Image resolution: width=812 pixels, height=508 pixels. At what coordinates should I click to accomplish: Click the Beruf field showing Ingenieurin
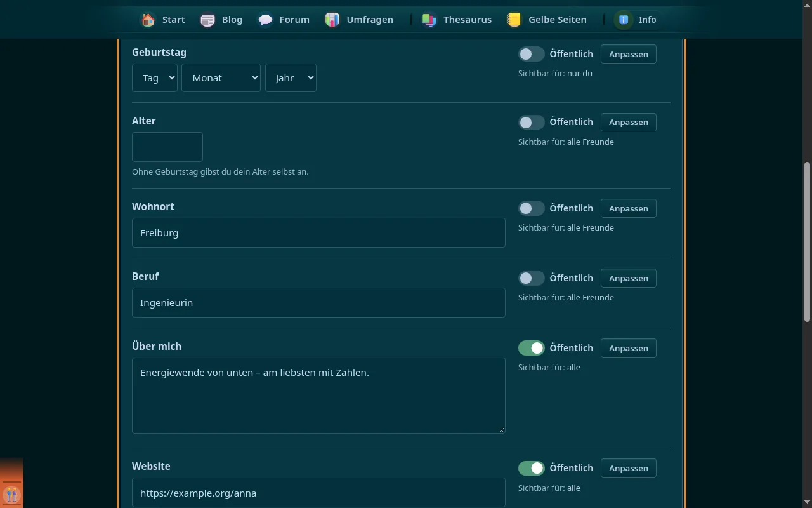click(318, 302)
